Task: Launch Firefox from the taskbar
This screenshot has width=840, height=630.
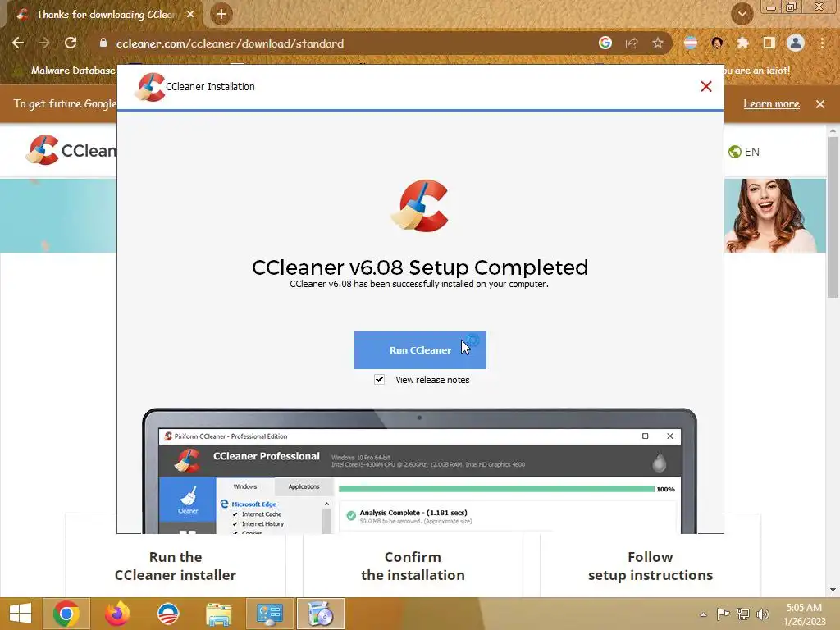Action: pos(116,614)
